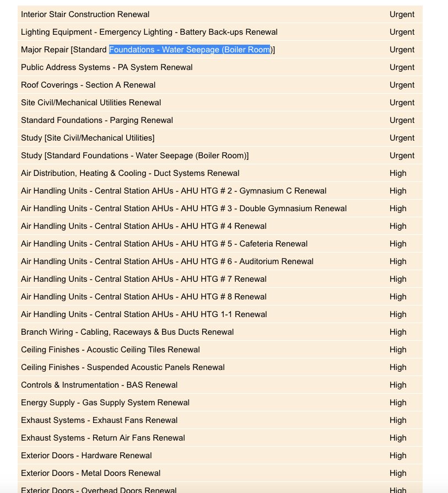
Task: Select 'Lighting Equipment - Emergency Lighting - Battery Back-ups Renewal'
Action: (149, 32)
